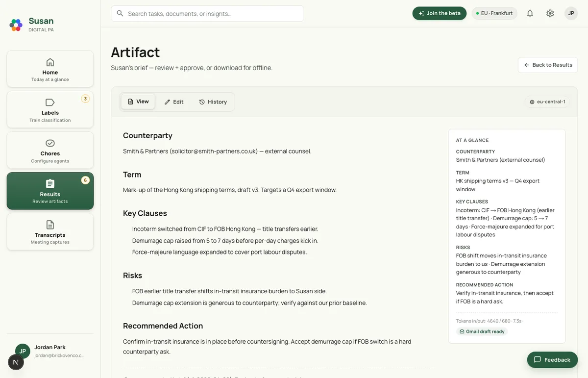588x378 pixels.
Task: Click the Results clipboard icon
Action: (50, 184)
